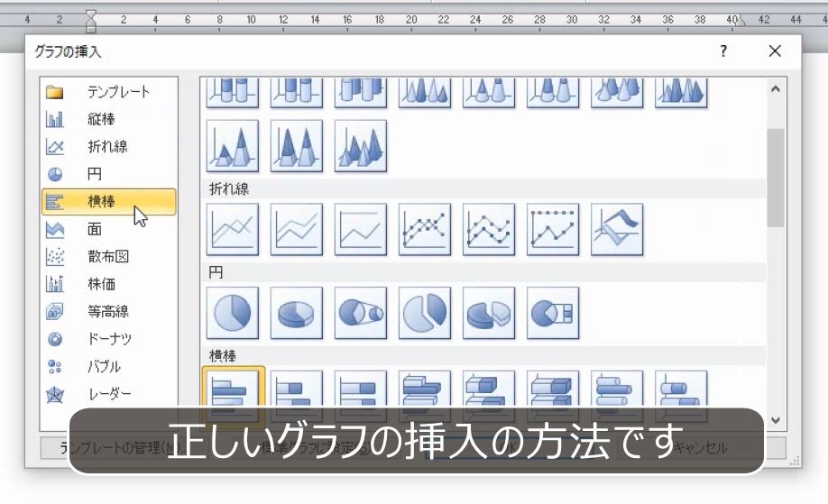Select the 株価 chart category
This screenshot has height=504, width=828.
coord(108,284)
